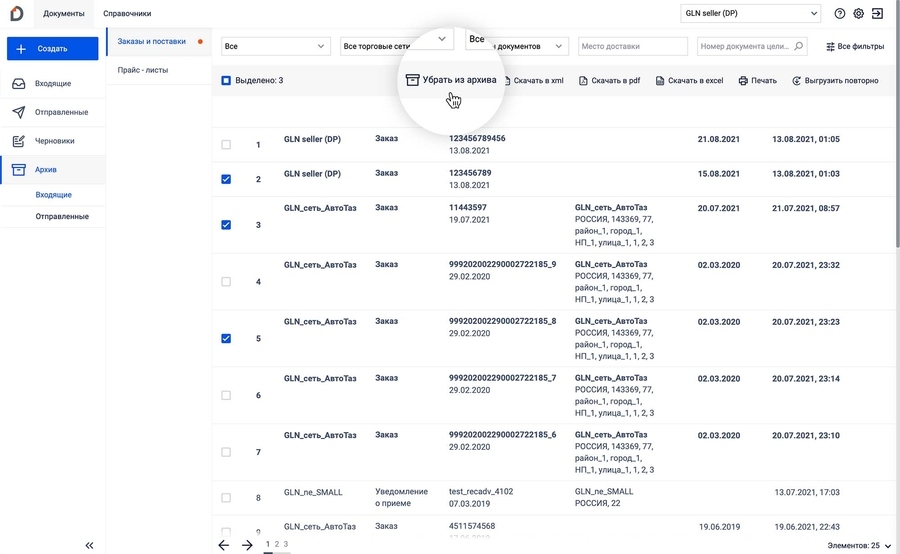This screenshot has height=554, width=900.
Task: Click order number 4511574568
Action: 472,526
